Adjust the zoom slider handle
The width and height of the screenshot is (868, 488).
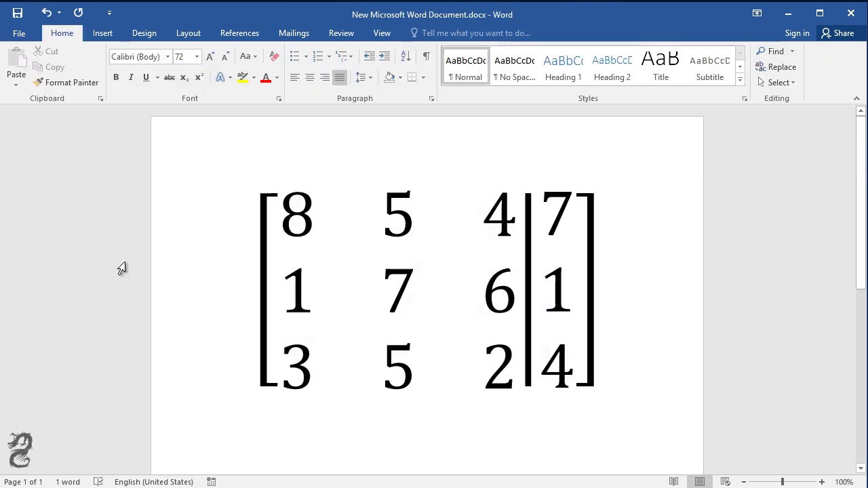[783, 482]
